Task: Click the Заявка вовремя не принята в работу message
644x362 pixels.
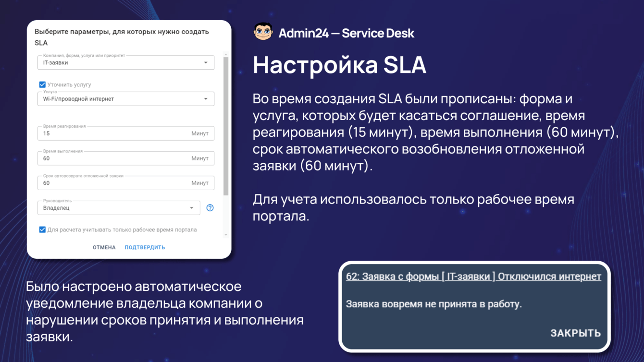Action: pos(434,304)
